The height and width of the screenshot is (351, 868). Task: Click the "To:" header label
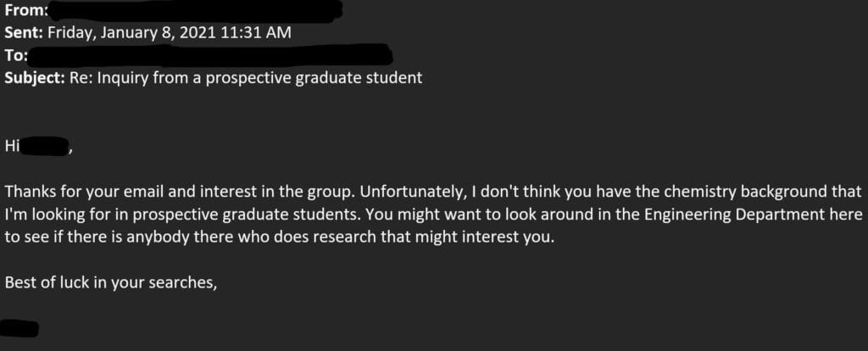[x=17, y=56]
